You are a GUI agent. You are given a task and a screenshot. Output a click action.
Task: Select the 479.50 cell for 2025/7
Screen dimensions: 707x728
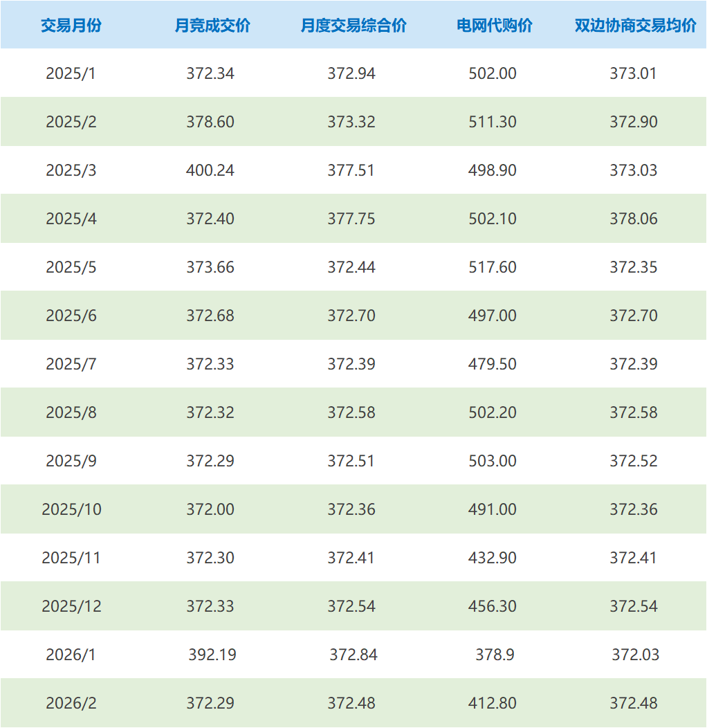click(493, 364)
